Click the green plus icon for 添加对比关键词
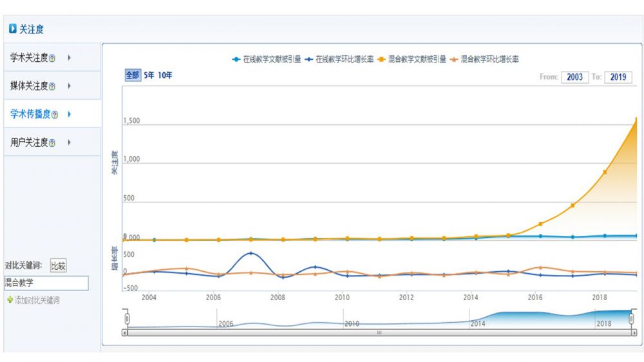The image size is (644, 362). (x=10, y=300)
